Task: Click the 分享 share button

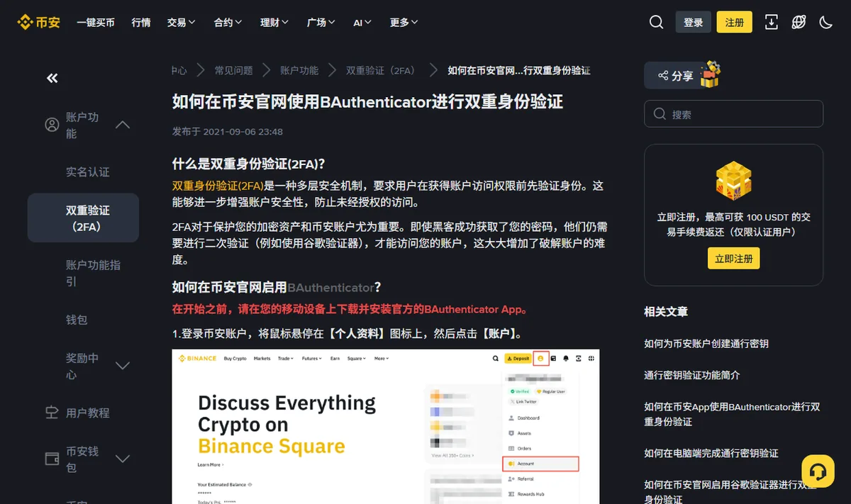Action: tap(676, 75)
